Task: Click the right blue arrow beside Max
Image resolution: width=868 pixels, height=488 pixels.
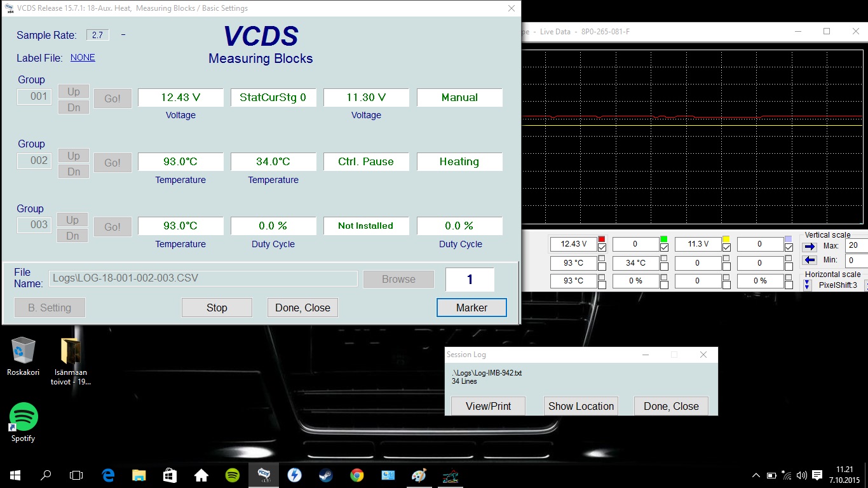Action: (810, 246)
